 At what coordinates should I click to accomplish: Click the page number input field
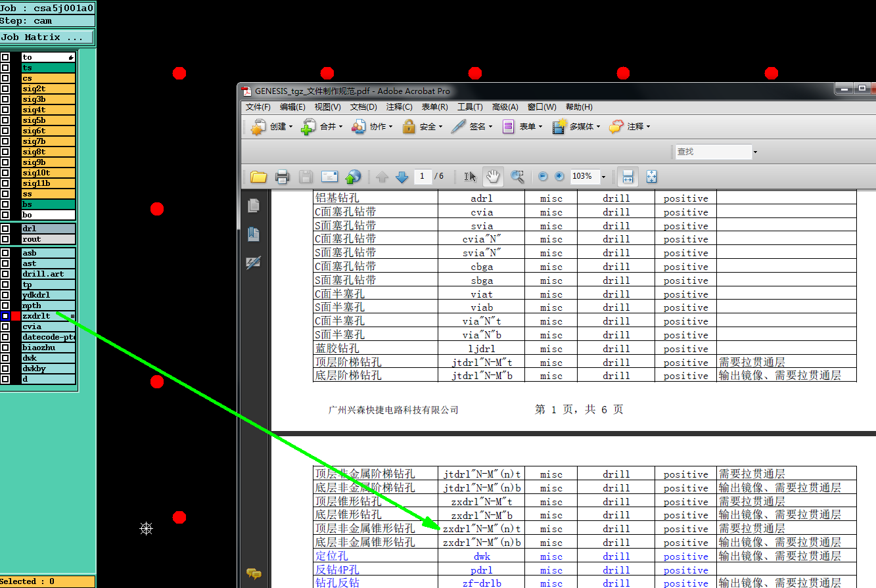423,176
